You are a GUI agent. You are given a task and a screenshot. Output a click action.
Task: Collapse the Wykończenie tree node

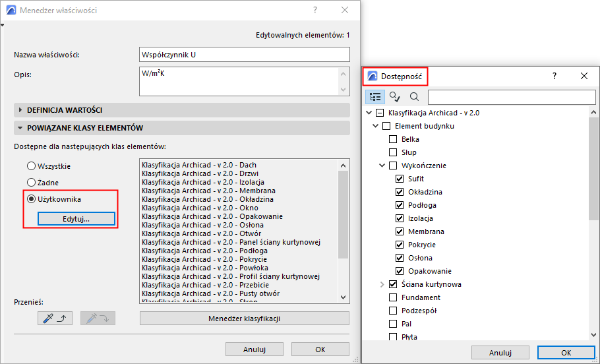point(382,166)
